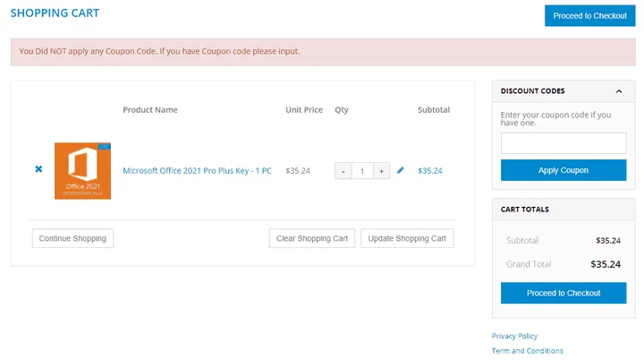Open the Term and Conditions link
Image resolution: width=644 pixels, height=360 pixels.
point(527,351)
